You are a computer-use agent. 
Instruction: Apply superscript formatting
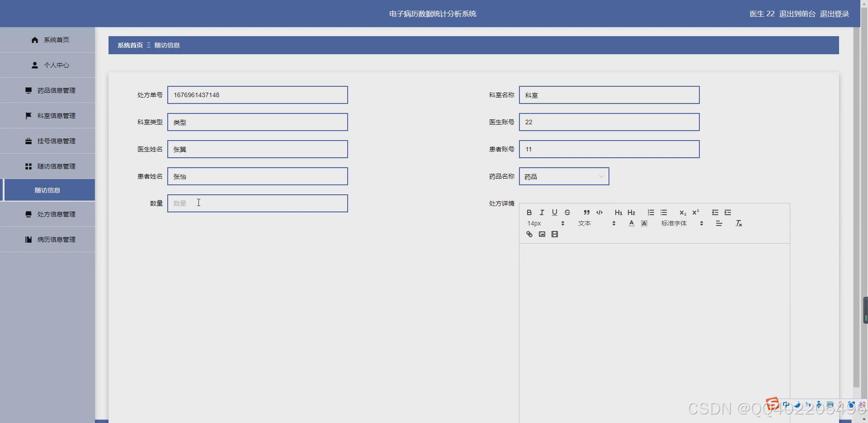(x=695, y=212)
